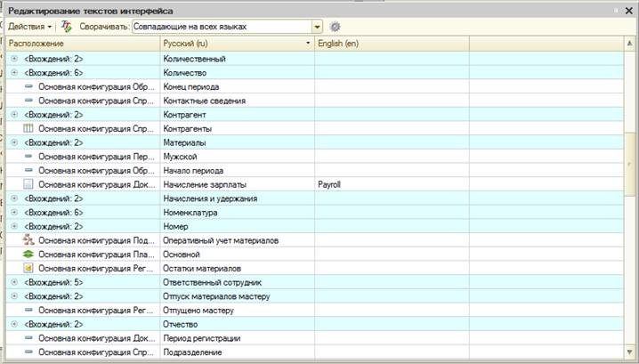
Task: Click the text translation toolbar icon
Action: click(x=66, y=27)
